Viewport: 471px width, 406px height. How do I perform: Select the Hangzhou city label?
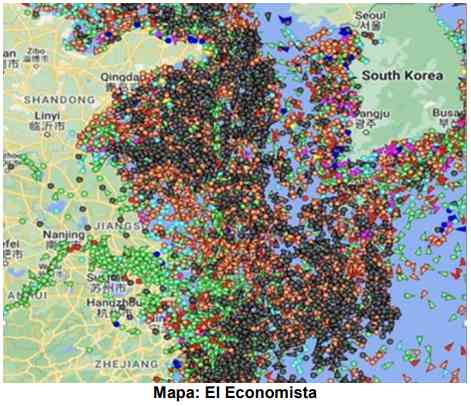(x=114, y=303)
